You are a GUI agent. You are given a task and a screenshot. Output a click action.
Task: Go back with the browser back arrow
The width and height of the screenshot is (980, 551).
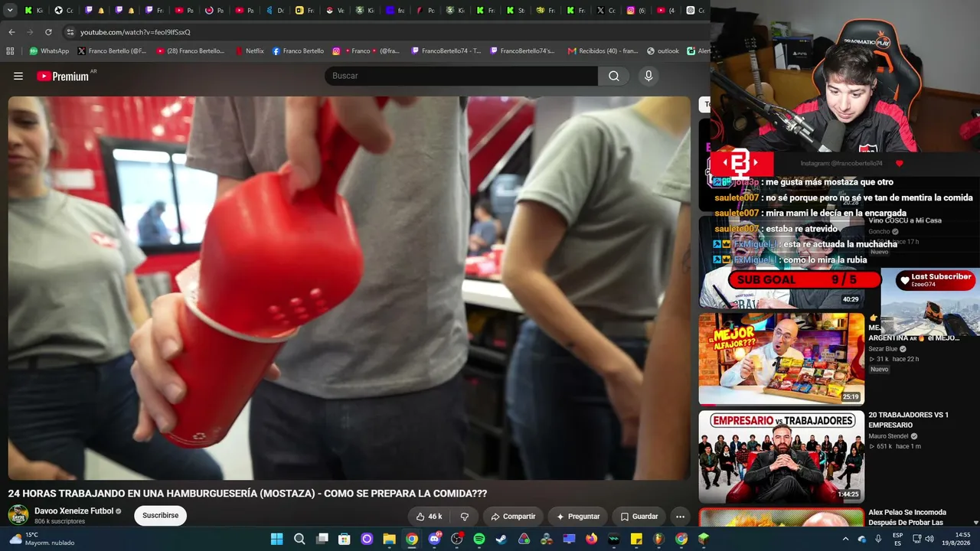pos(11,32)
